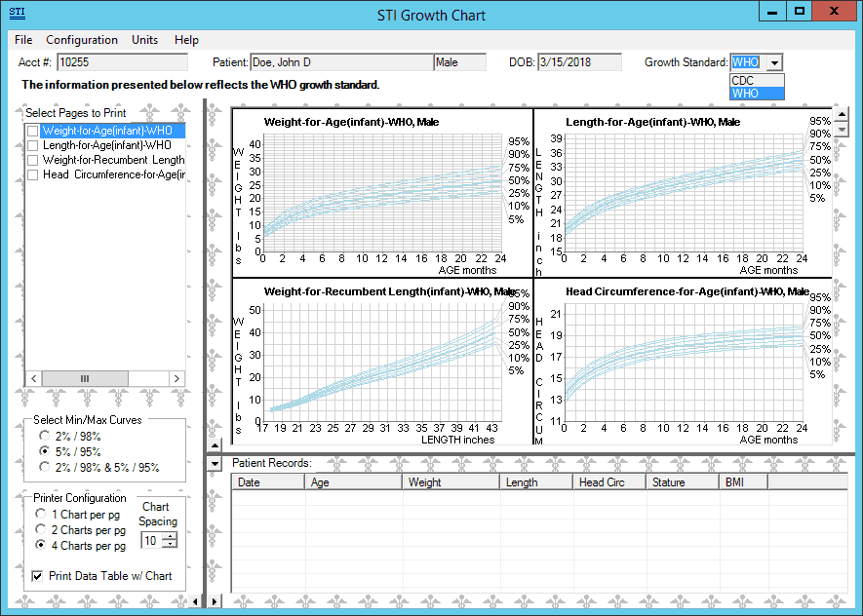The image size is (863, 616).
Task: Click the splitter up arrow above Patient Records
Action: click(x=216, y=445)
